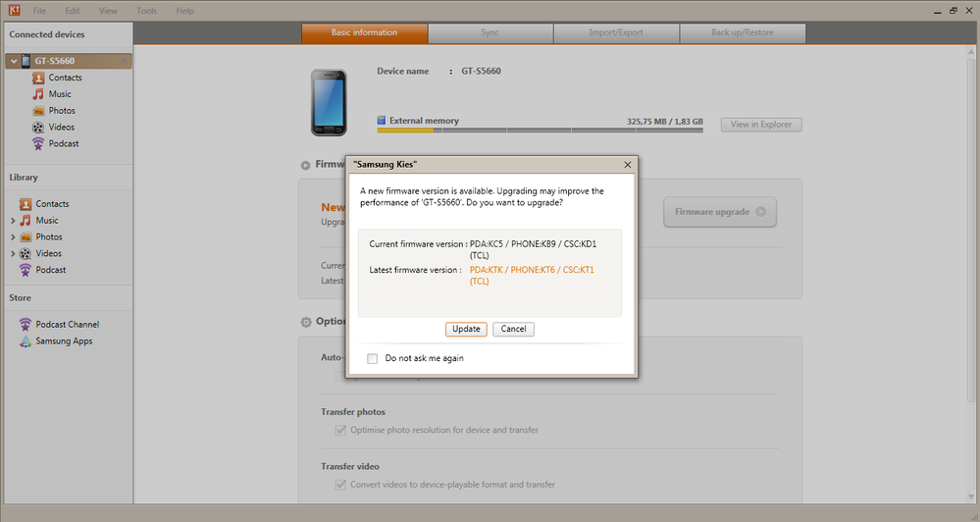The width and height of the screenshot is (980, 522).
Task: Select the Podcast Channel label
Action: click(x=68, y=325)
